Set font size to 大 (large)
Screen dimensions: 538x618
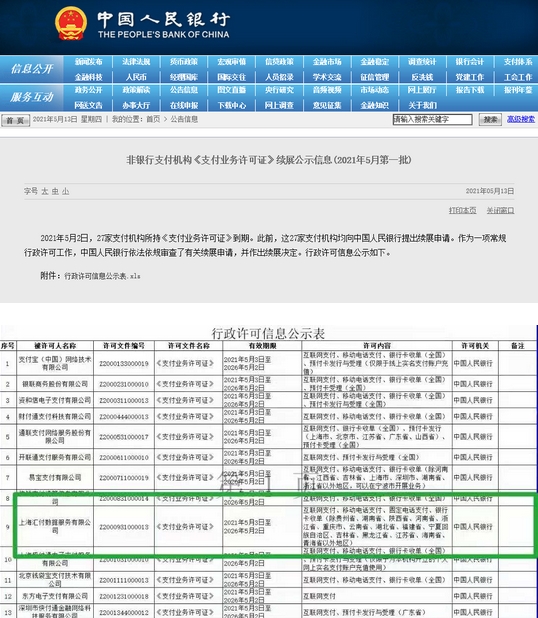tap(45, 191)
